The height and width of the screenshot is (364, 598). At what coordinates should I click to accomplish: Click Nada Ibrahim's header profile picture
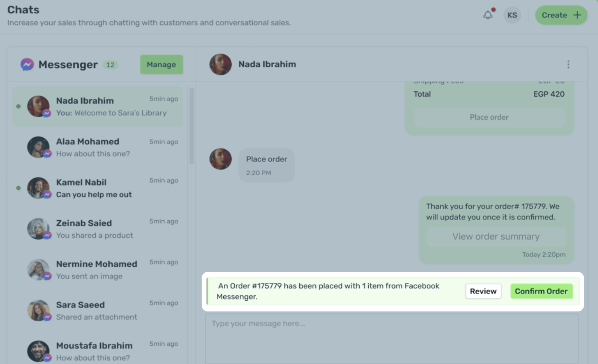pos(220,64)
